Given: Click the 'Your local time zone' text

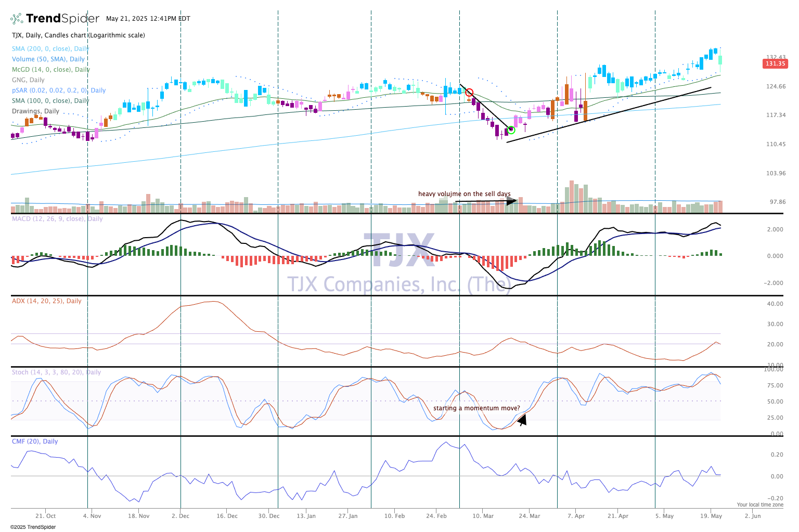Looking at the screenshot, I should 759,505.
